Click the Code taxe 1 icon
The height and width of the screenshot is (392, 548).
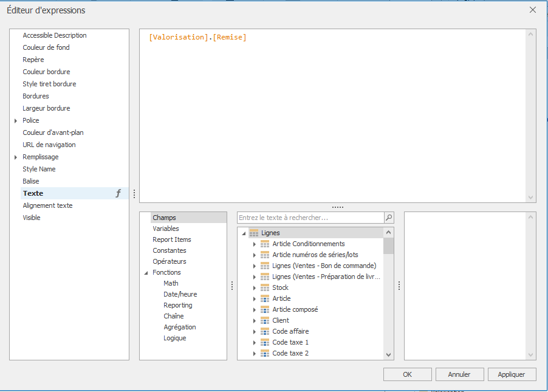[x=265, y=342]
